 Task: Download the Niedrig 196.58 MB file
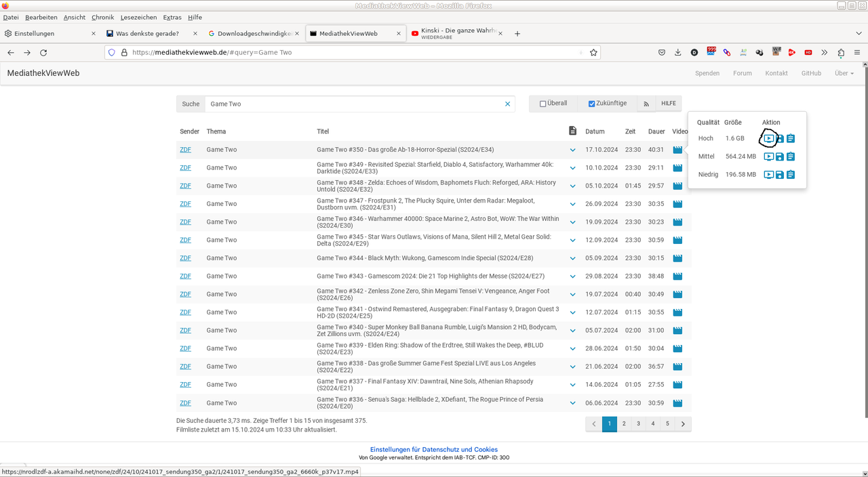[x=780, y=175]
